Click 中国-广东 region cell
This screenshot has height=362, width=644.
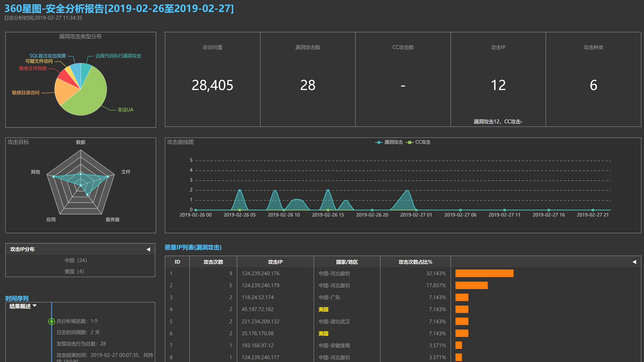point(329,297)
